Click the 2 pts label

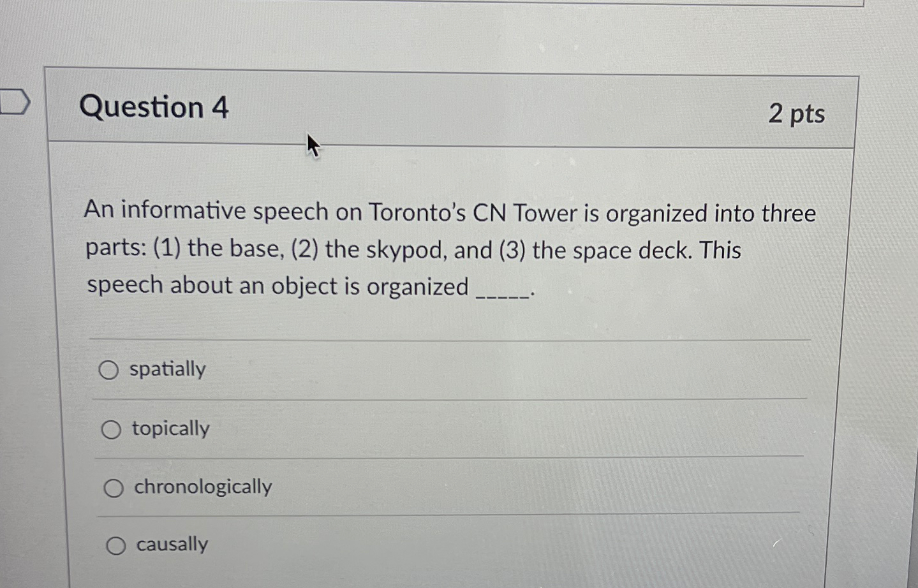(x=798, y=114)
